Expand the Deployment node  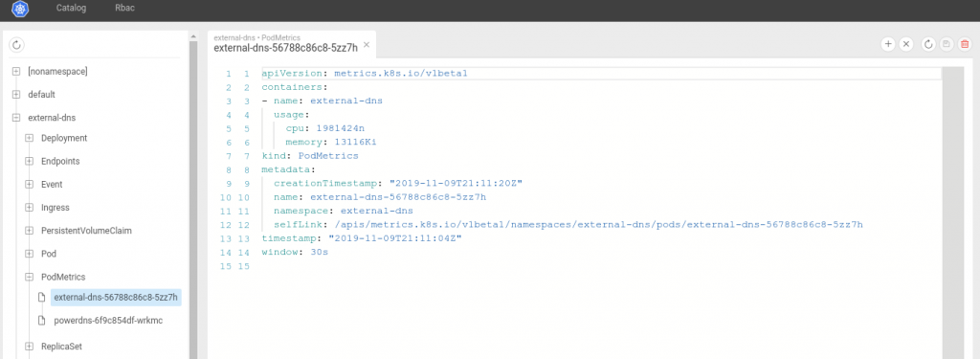pos(29,138)
